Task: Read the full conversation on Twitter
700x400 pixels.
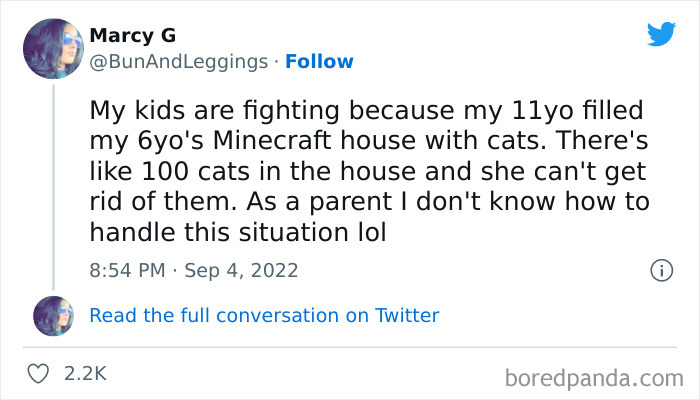Action: [264, 315]
